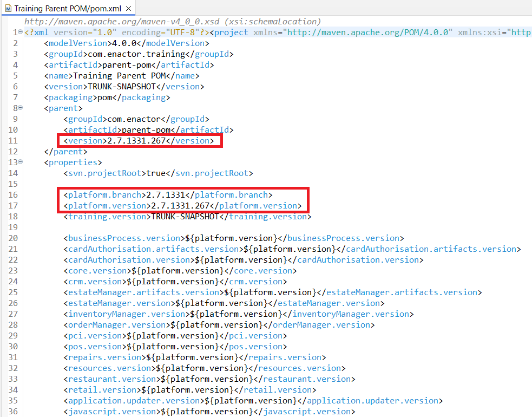Image resolution: width=532 pixels, height=417 pixels.
Task: Click svn.projectRoot true line
Action: [x=158, y=173]
